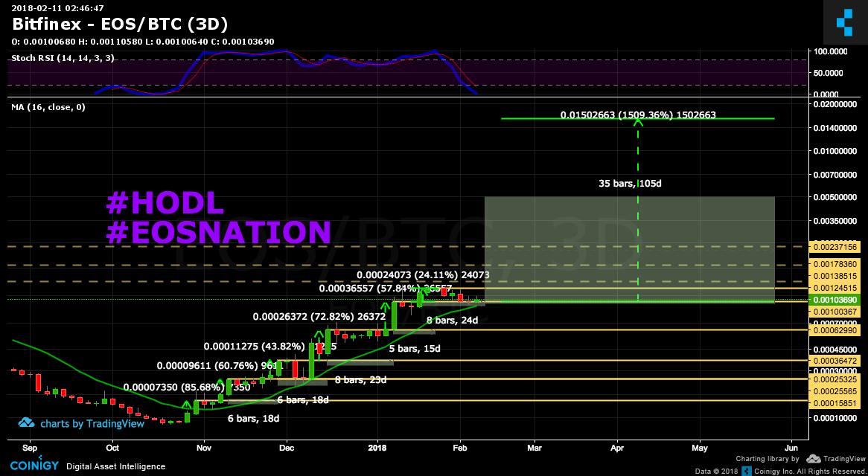This screenshot has height=476, width=868.
Task: Click the 'Nov' label on time axis
Action: 204,447
